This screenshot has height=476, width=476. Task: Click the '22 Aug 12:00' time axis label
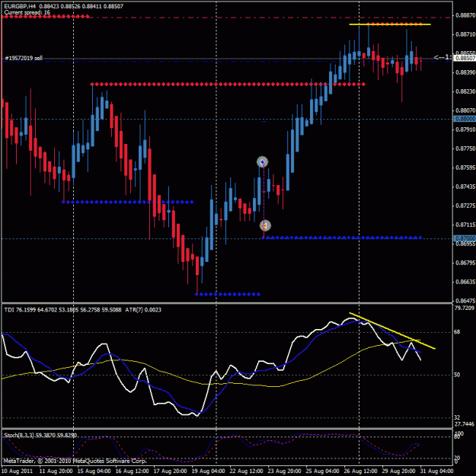(x=246, y=471)
